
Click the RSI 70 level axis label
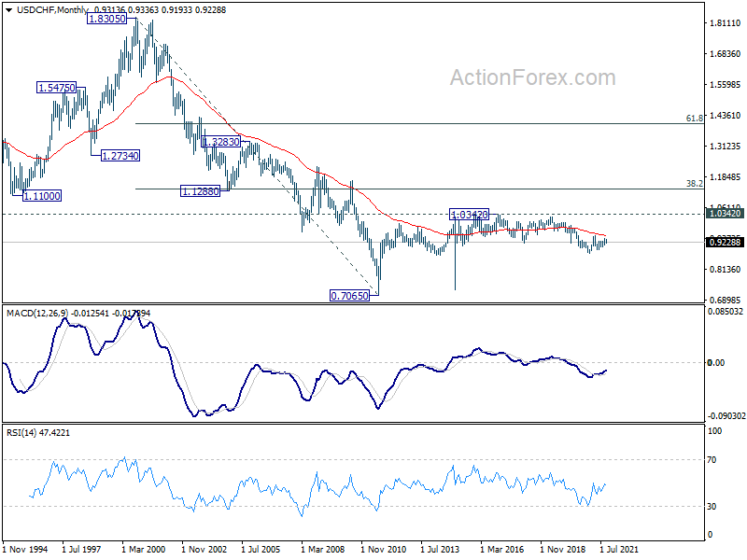pyautogui.click(x=714, y=460)
